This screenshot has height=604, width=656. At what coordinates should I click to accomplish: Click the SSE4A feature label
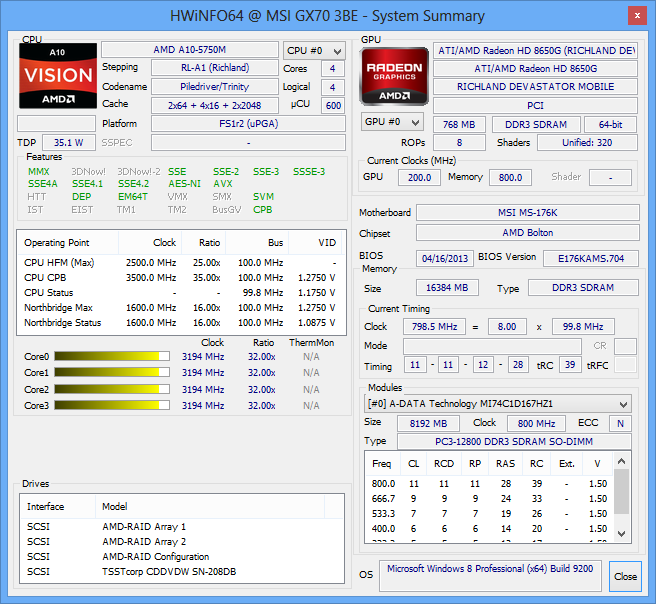pos(43,184)
